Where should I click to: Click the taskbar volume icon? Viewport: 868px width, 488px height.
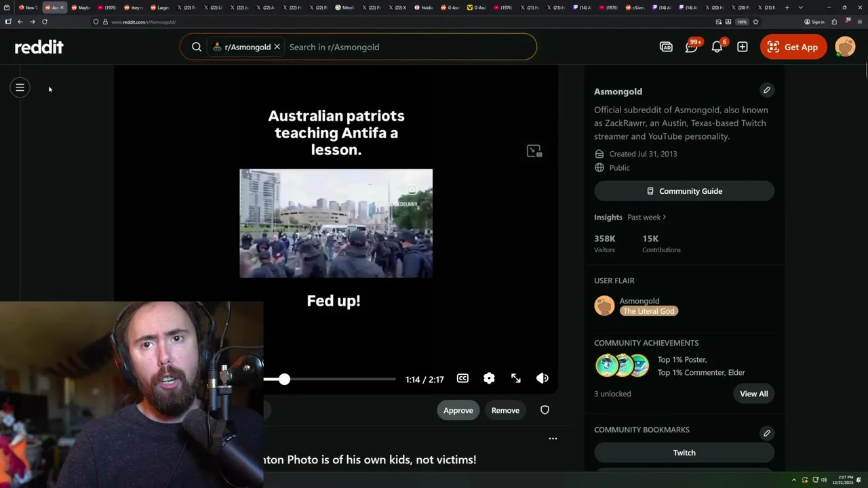click(x=824, y=480)
